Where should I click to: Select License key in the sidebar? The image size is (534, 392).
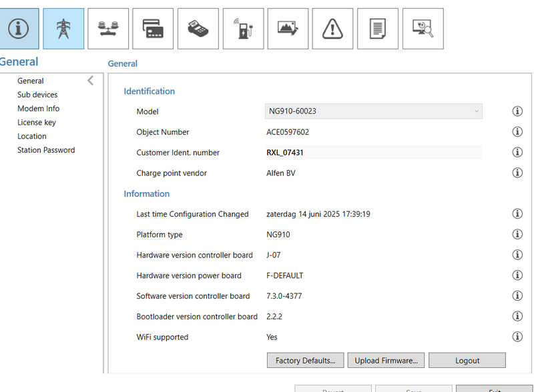pos(37,123)
